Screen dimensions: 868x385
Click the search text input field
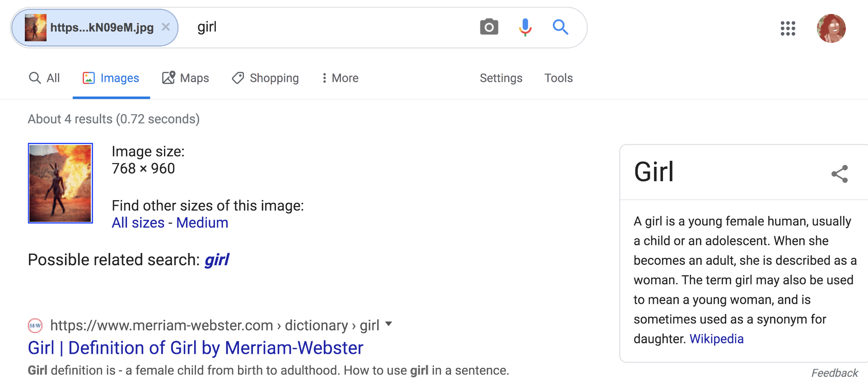334,27
